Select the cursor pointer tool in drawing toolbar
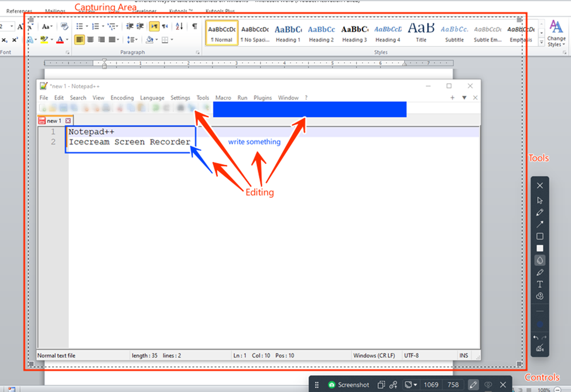 click(540, 201)
